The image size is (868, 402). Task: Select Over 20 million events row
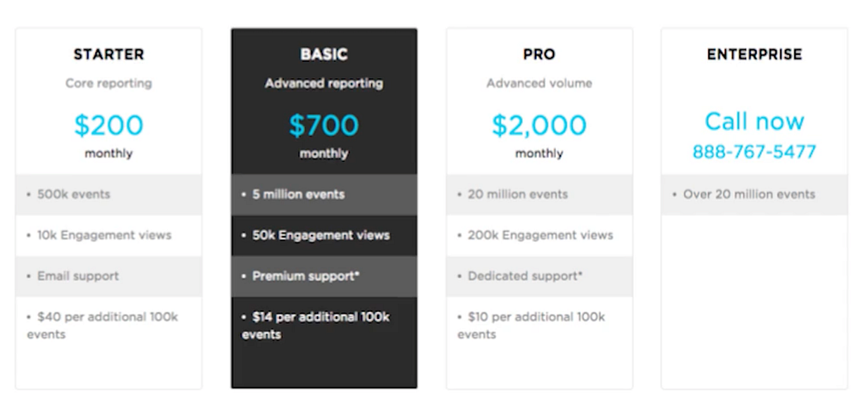754,194
